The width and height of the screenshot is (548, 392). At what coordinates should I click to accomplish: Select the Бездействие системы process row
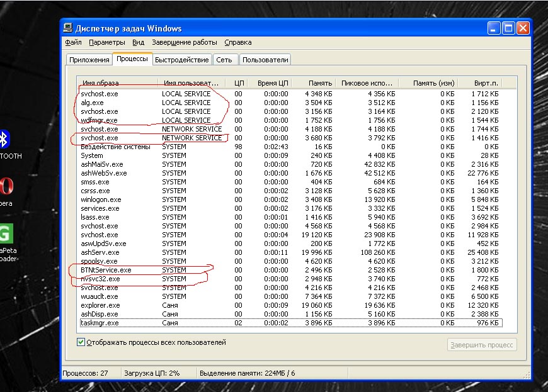click(291, 147)
